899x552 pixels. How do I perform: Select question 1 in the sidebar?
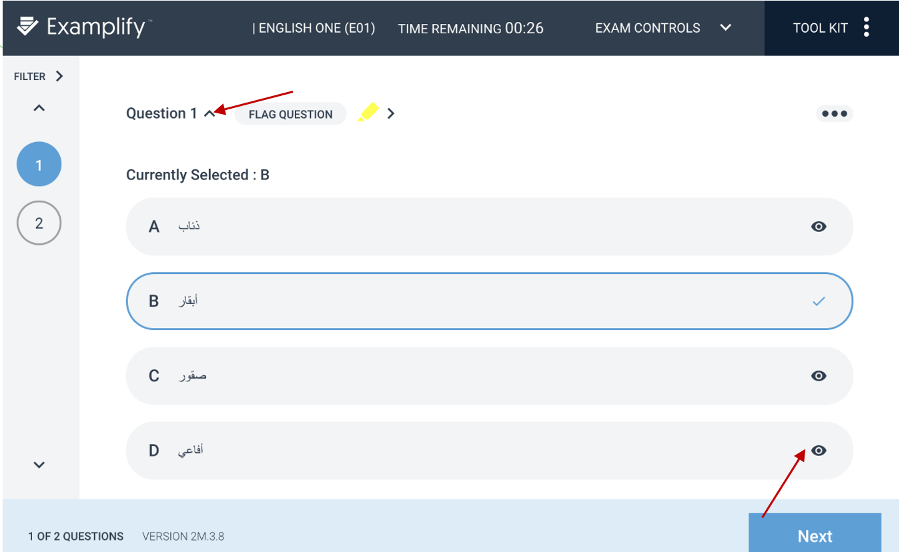pos(39,165)
